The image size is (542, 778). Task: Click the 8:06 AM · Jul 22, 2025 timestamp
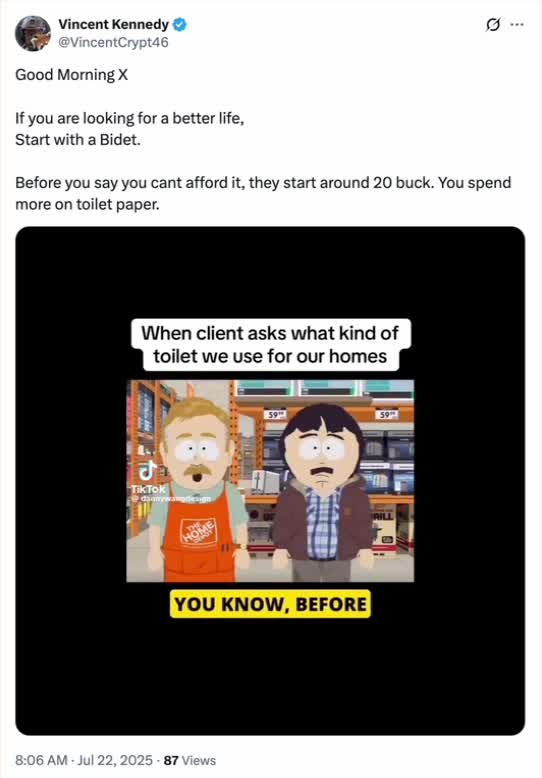point(84,760)
